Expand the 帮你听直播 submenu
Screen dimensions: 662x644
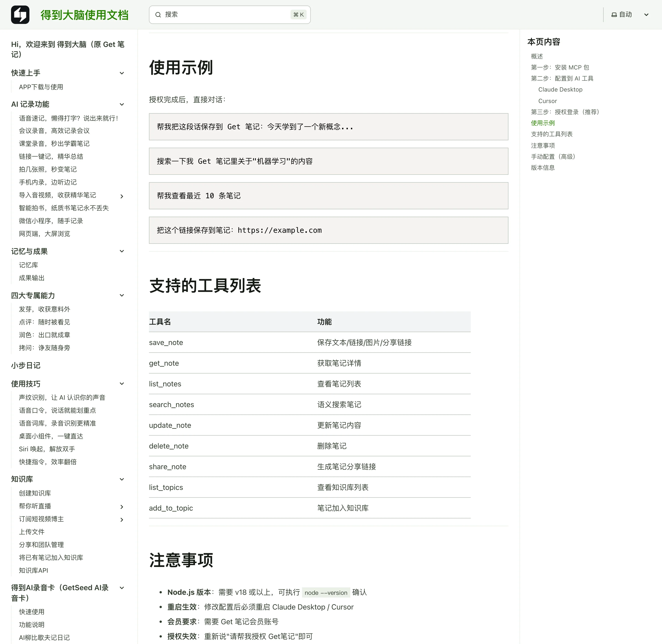122,507
